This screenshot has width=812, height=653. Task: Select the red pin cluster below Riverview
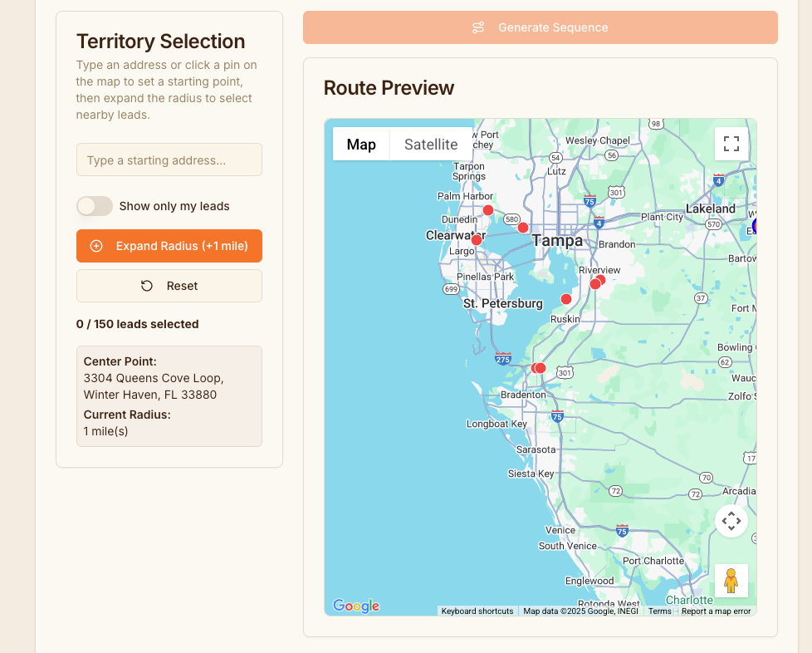(x=597, y=282)
